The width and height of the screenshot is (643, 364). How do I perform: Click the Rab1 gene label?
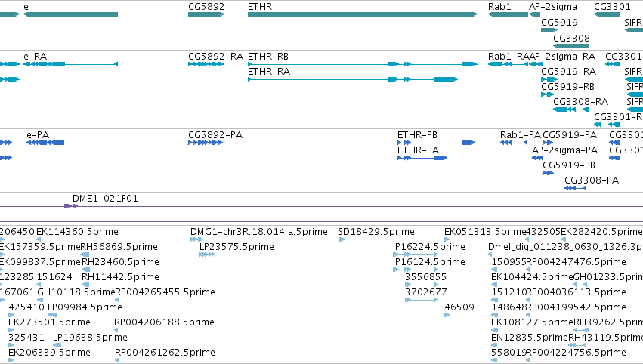tap(499, 7)
